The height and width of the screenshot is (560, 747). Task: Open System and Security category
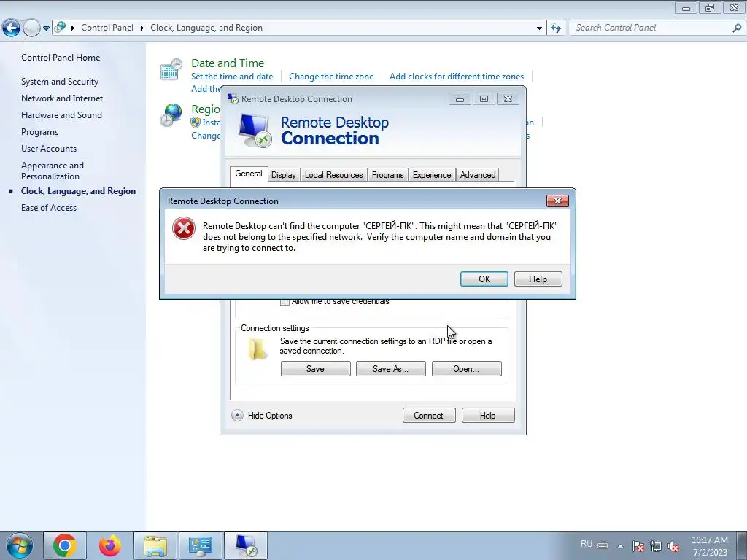pos(60,82)
